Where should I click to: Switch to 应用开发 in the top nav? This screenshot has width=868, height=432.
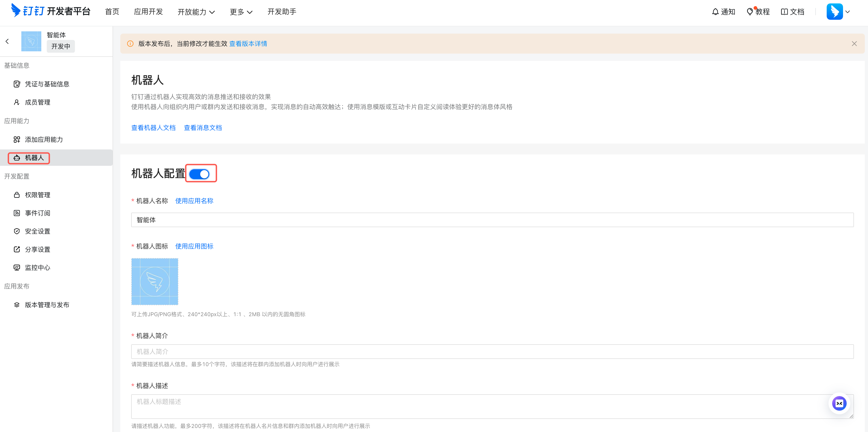tap(148, 12)
